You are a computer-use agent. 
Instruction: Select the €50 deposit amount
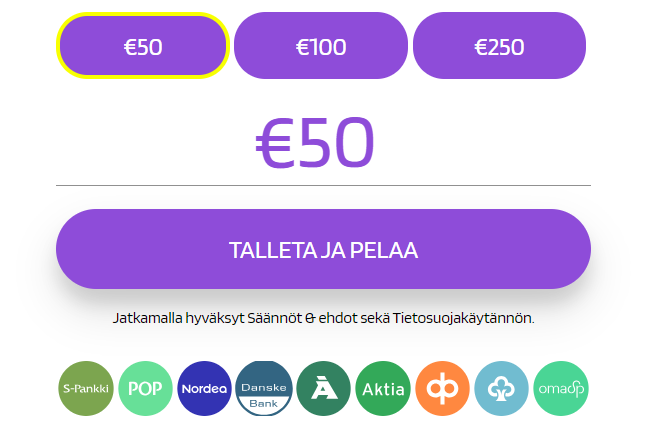(x=143, y=46)
